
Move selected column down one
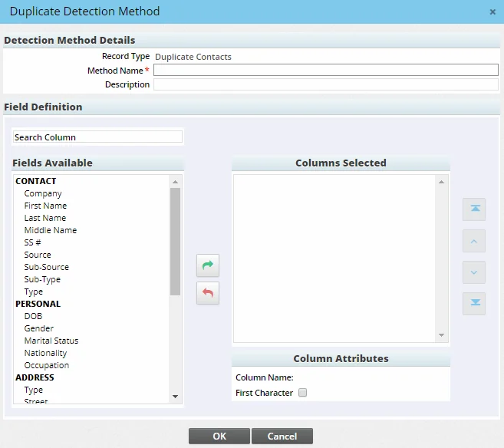pyautogui.click(x=474, y=272)
